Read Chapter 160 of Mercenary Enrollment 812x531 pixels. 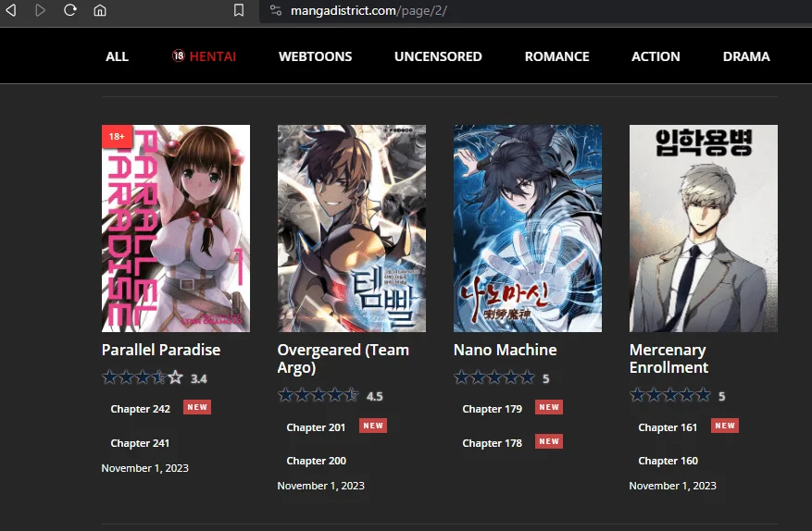point(668,461)
